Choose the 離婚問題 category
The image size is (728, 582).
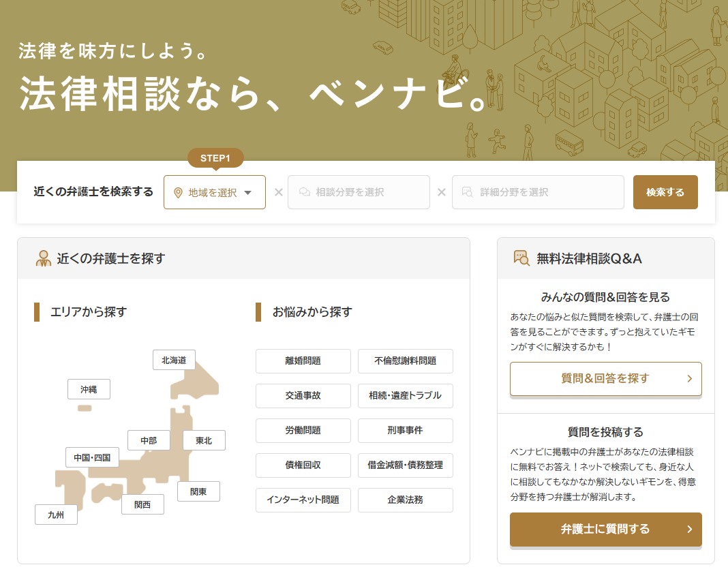(x=303, y=361)
